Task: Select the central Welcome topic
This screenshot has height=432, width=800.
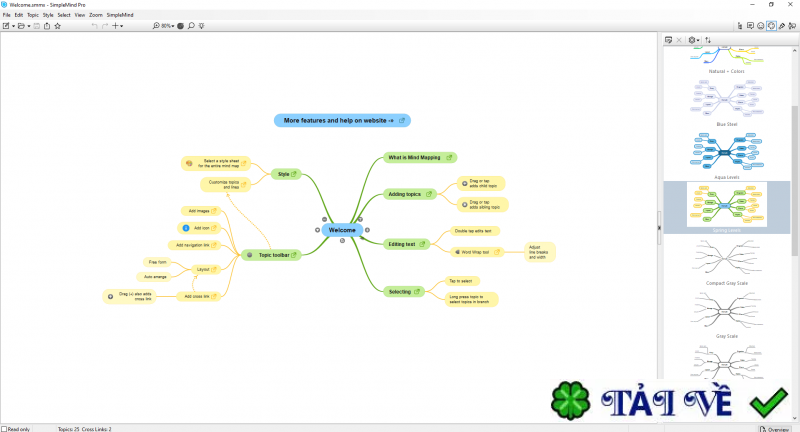Action: 342,230
